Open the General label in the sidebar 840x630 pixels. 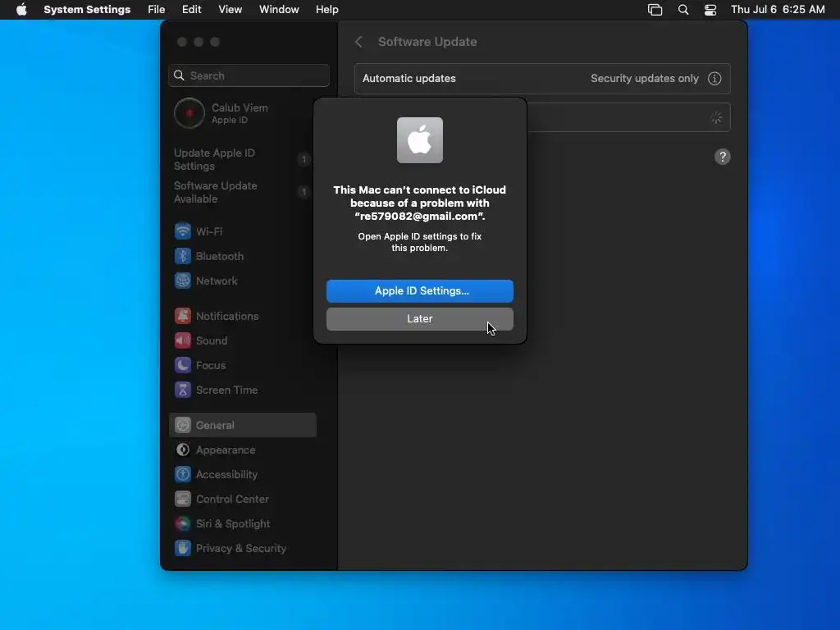coord(215,425)
